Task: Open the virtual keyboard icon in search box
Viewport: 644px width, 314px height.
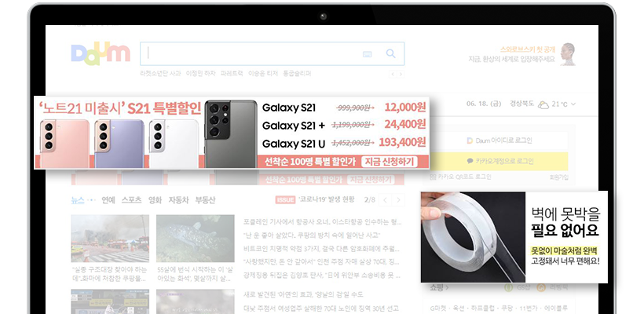Action: 368,54
